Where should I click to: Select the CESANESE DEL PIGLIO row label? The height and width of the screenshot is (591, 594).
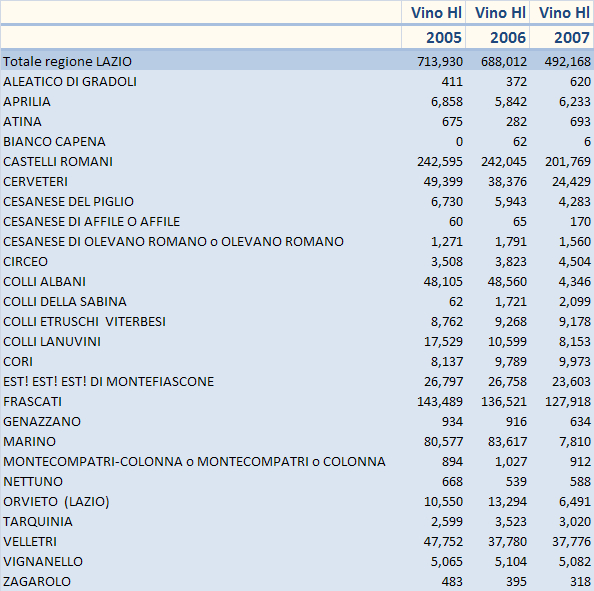(68, 202)
